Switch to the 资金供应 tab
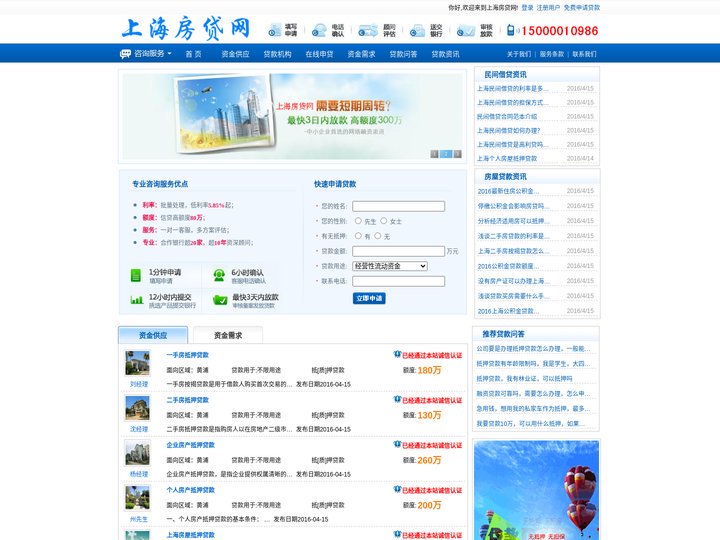 coord(153,335)
